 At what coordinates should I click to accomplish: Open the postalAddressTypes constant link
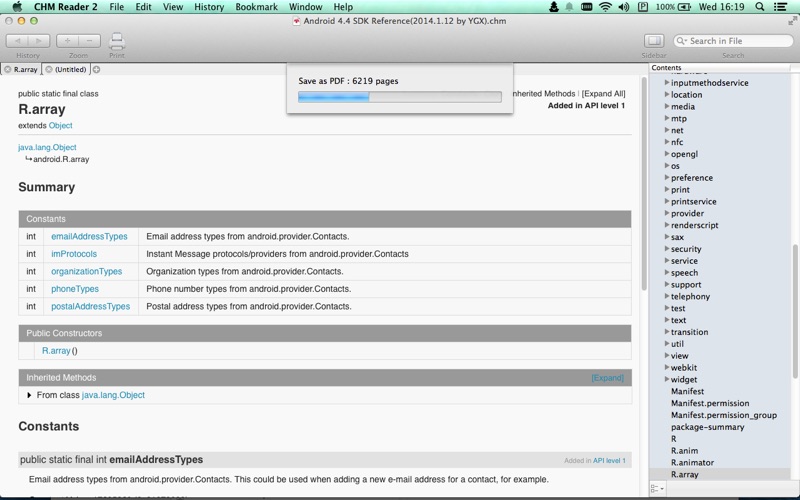(90, 306)
